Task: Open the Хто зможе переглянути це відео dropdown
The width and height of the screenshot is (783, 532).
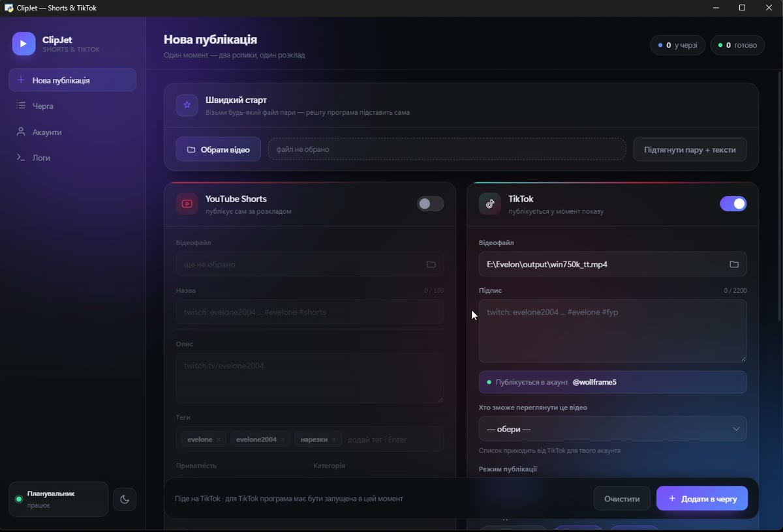Action: tap(613, 429)
